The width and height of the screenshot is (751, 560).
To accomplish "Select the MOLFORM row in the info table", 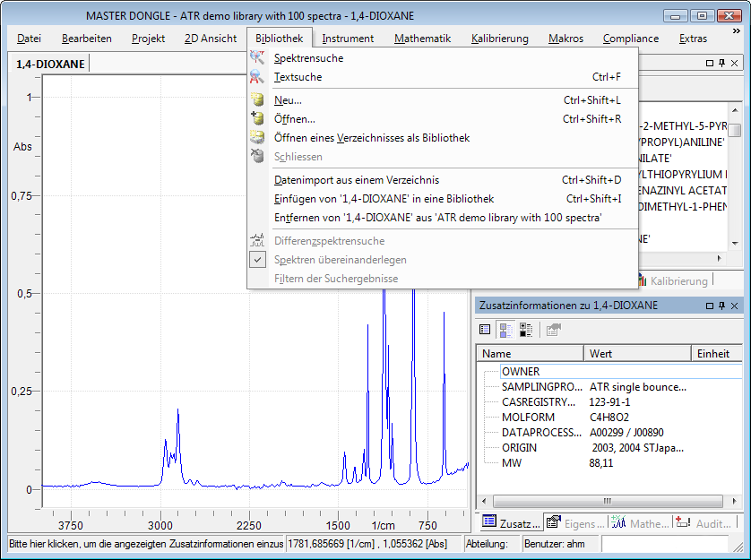I will click(528, 417).
